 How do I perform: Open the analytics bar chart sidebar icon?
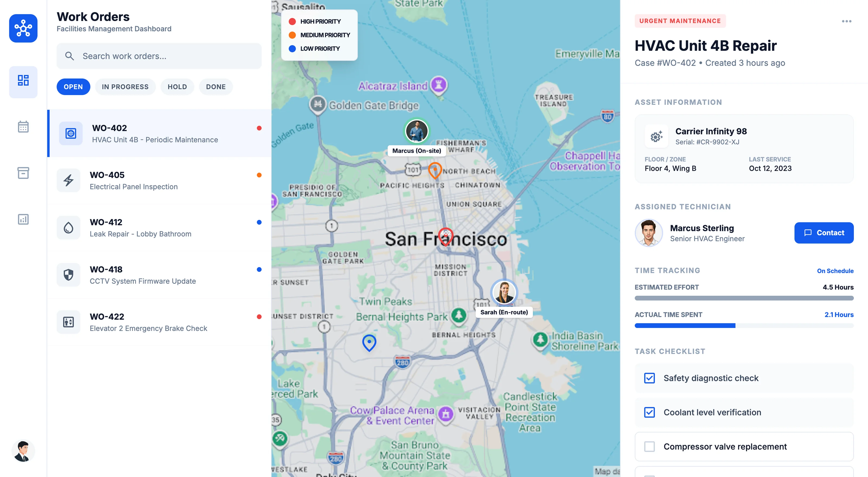point(23,219)
